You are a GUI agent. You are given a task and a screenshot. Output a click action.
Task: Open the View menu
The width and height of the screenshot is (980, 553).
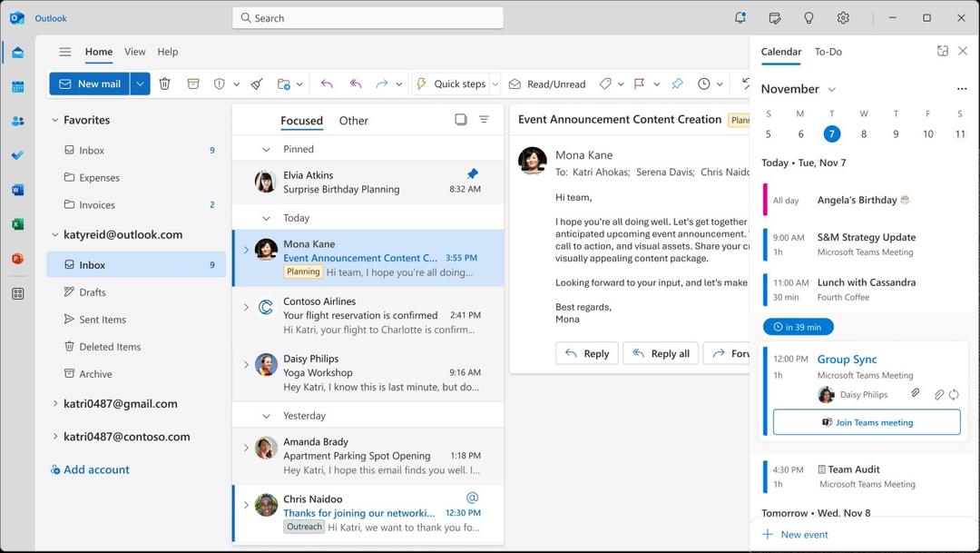(134, 52)
